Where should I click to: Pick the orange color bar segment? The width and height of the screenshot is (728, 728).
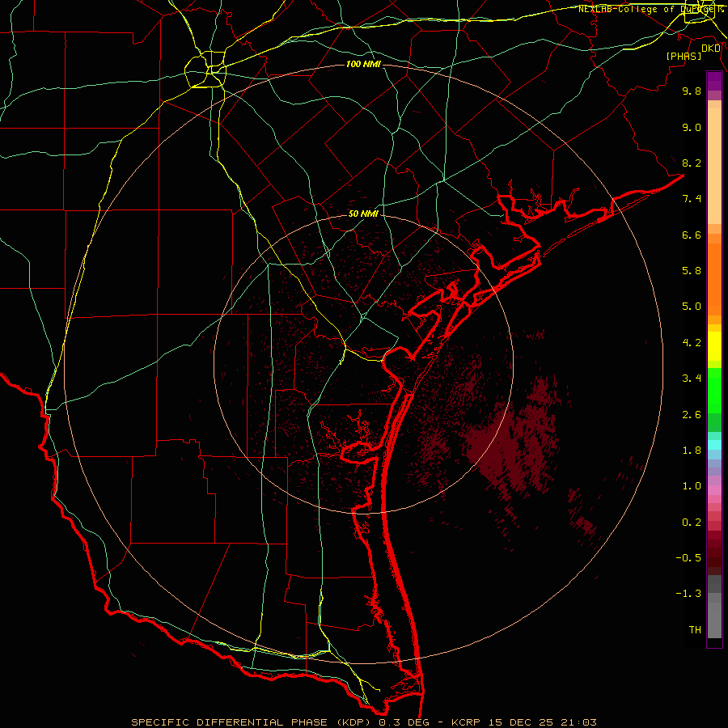click(714, 278)
